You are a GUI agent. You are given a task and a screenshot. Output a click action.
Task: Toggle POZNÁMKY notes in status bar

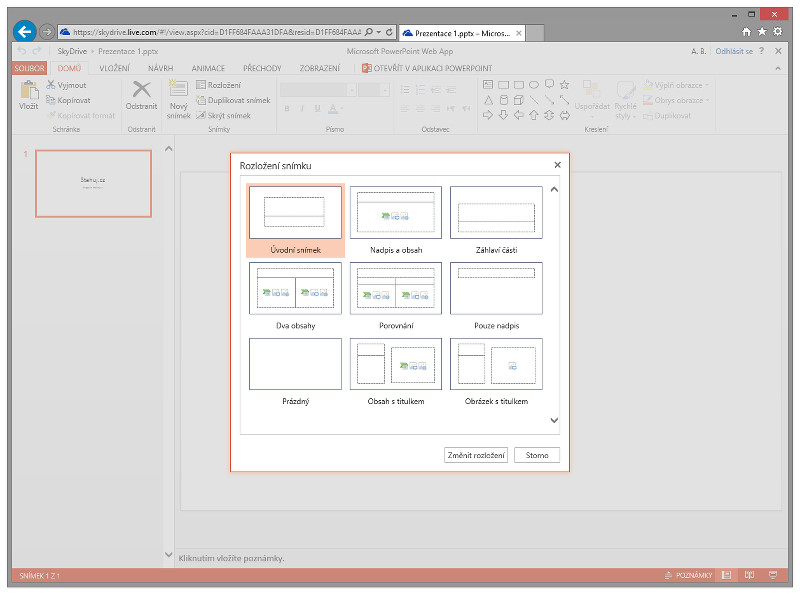click(x=688, y=575)
